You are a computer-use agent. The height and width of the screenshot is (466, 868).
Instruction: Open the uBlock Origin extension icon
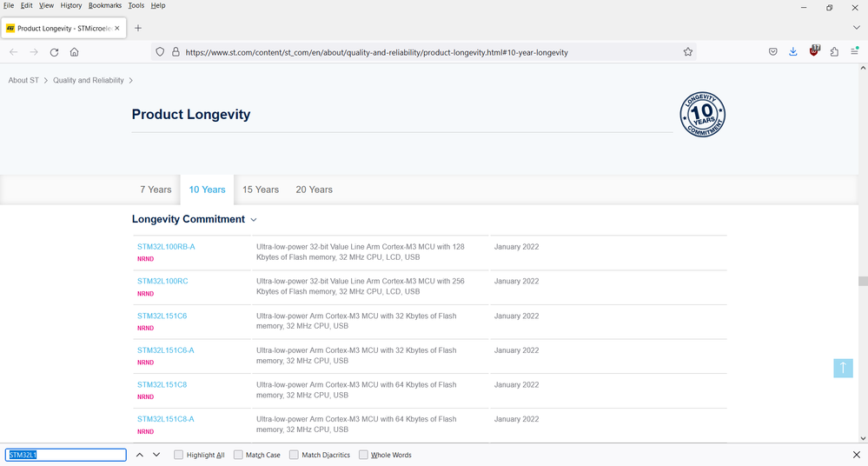814,51
